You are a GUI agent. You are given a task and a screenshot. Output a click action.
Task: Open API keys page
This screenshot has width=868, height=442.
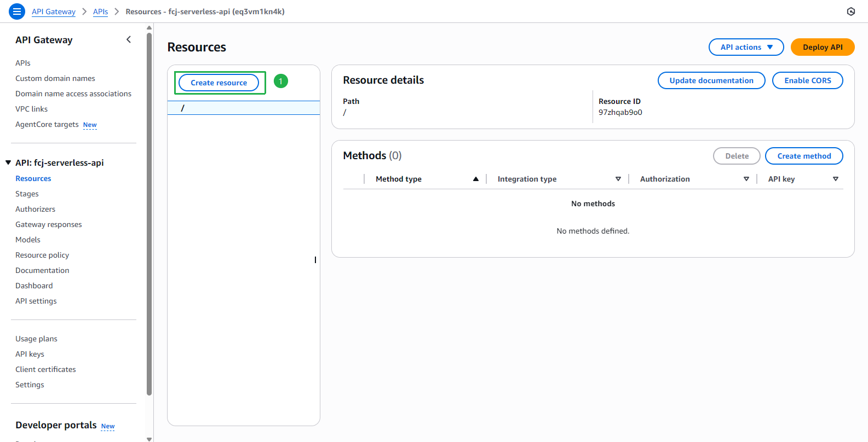(x=30, y=354)
